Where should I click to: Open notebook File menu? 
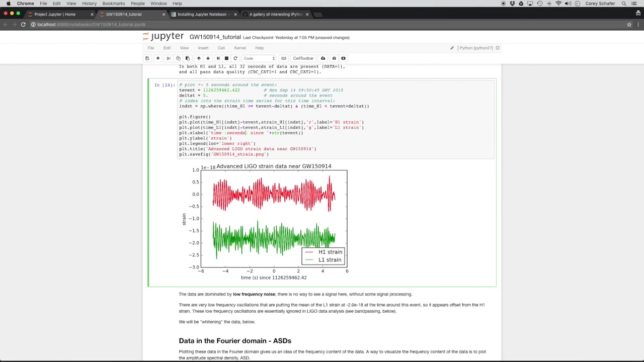tap(151, 48)
